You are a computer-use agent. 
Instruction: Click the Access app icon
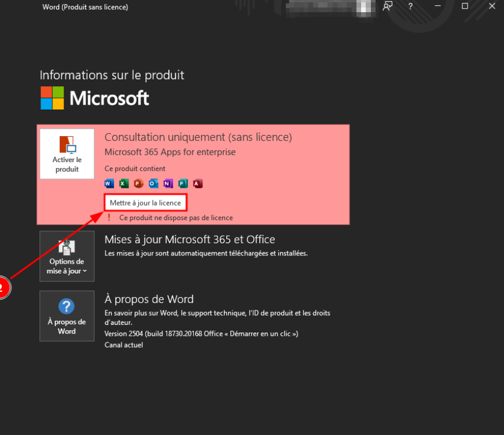198,184
